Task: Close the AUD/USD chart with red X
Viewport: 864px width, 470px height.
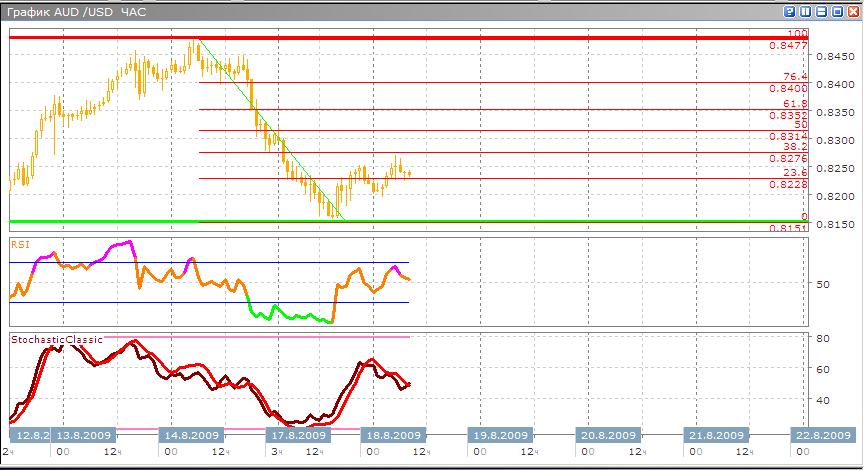Action: [x=851, y=12]
